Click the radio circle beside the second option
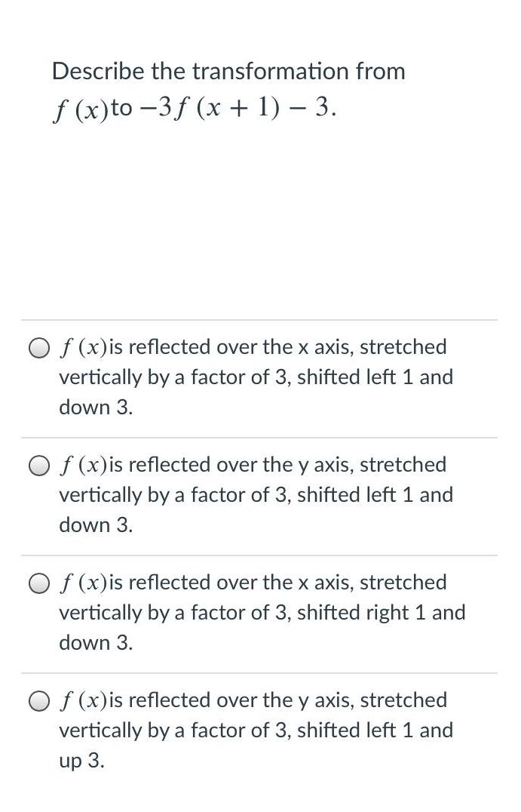The height and width of the screenshot is (812, 521). coord(38,465)
